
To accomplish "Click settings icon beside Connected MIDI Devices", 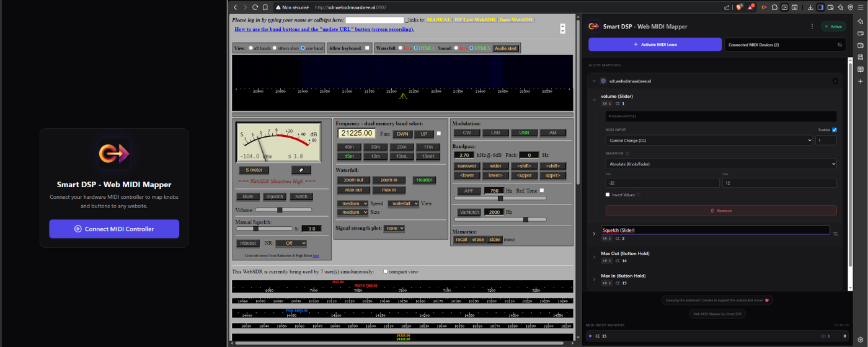I will click(839, 45).
